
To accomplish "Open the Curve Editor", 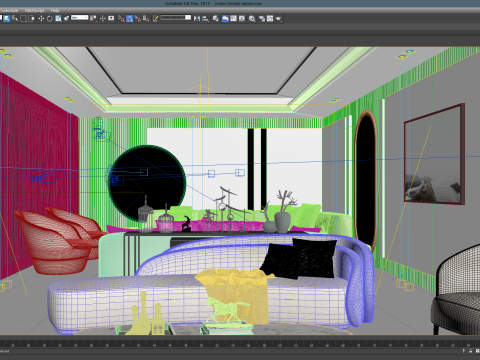I will (x=233, y=18).
